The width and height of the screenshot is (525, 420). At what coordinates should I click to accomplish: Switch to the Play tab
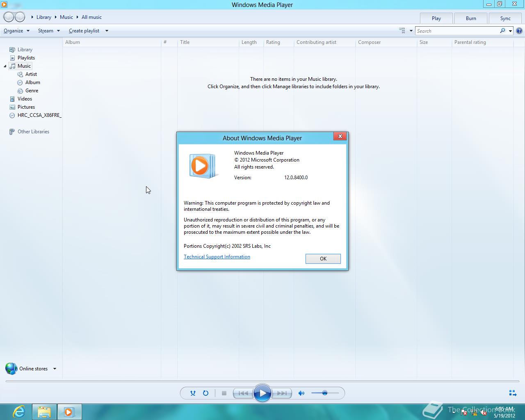click(436, 18)
